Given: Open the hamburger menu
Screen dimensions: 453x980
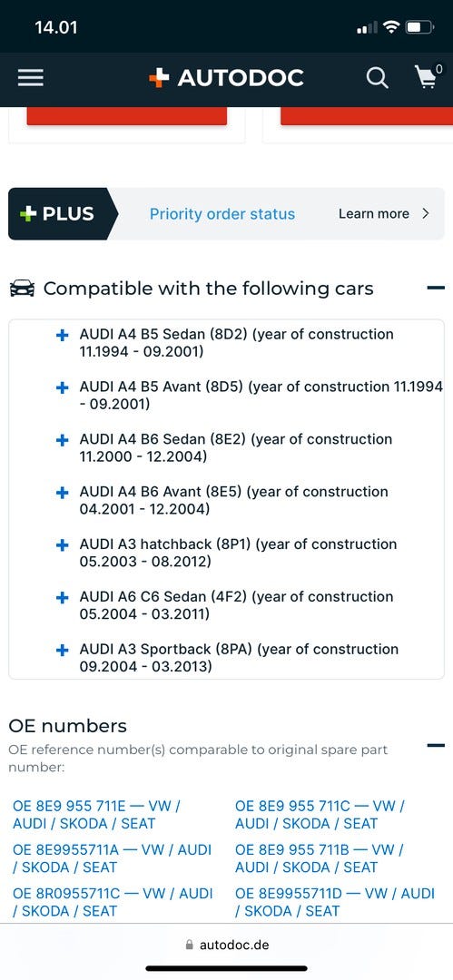Looking at the screenshot, I should 31,77.
